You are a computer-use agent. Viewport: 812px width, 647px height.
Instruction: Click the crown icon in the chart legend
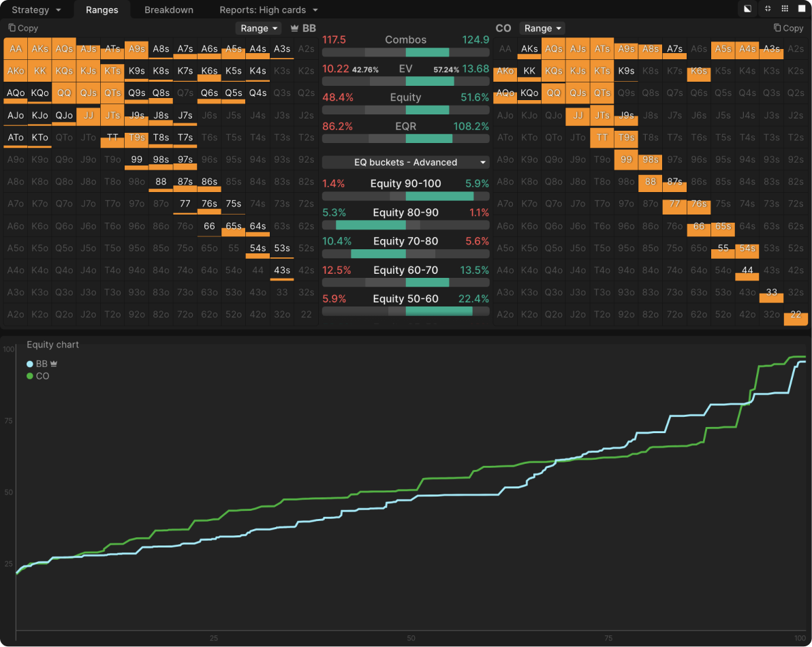pyautogui.click(x=54, y=364)
